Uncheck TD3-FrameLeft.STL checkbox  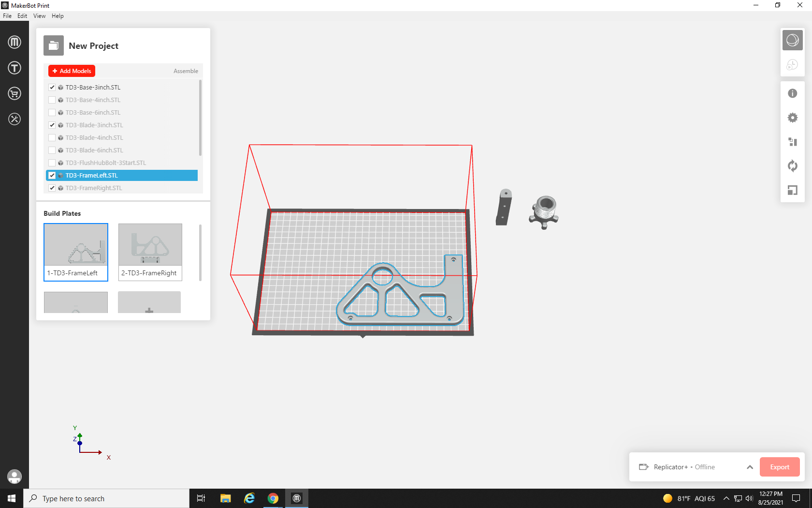[x=52, y=176]
